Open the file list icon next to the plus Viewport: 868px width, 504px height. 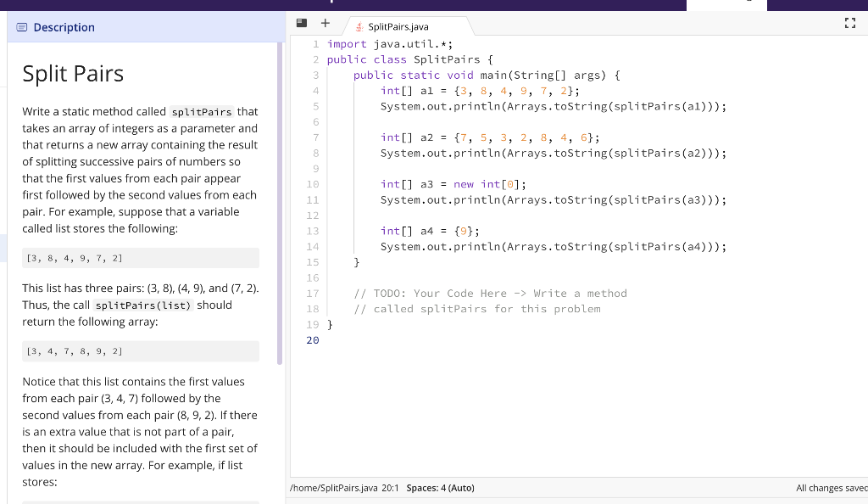coord(301,23)
